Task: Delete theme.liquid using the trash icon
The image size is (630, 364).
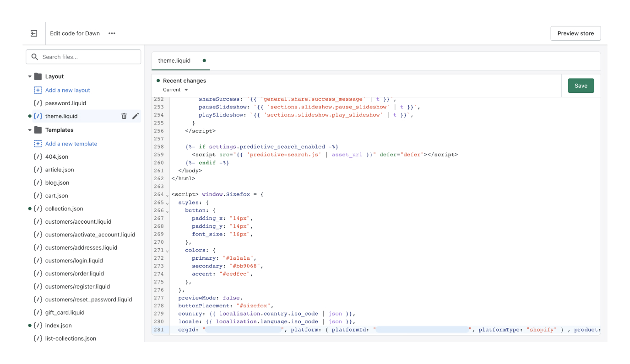Action: (x=124, y=116)
